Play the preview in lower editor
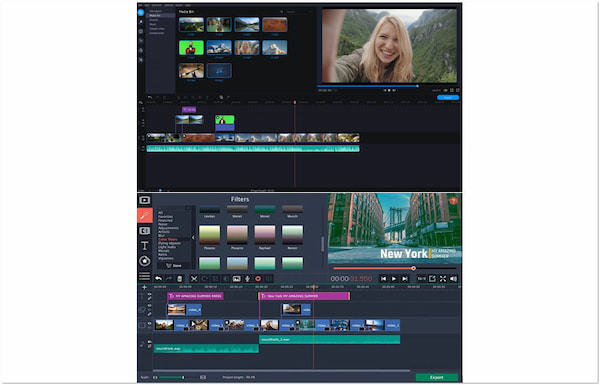 394,279
